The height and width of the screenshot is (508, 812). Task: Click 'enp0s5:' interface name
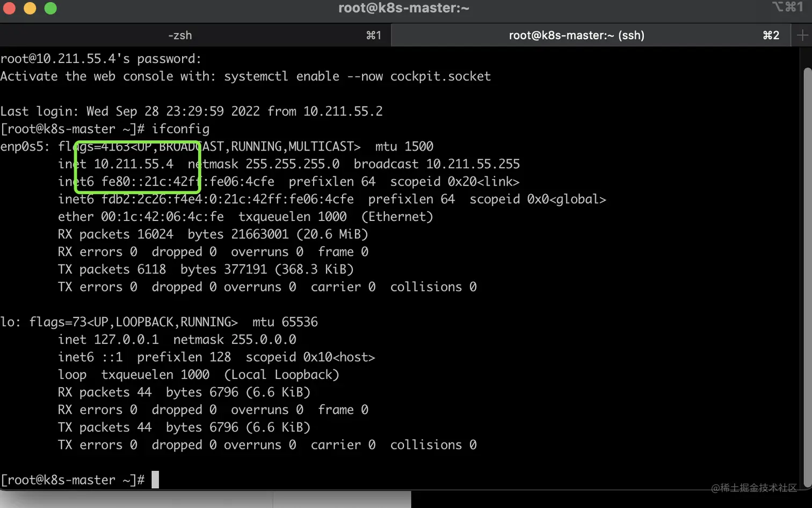[25, 146]
